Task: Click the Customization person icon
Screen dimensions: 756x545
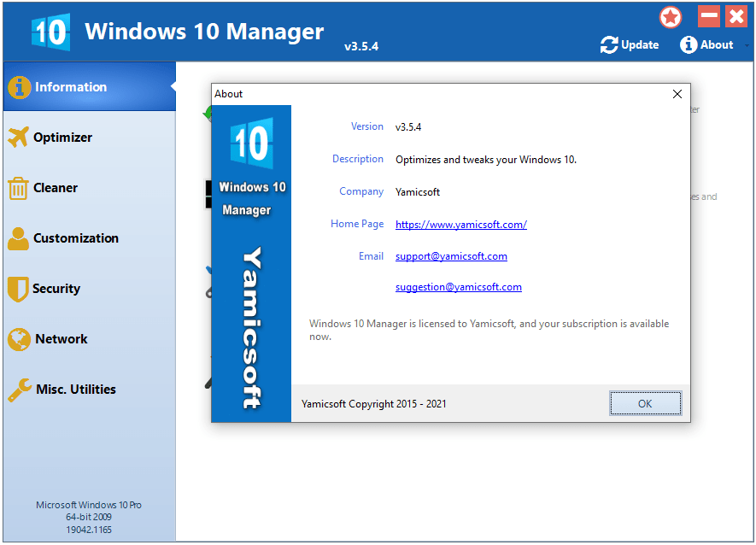Action: click(18, 238)
